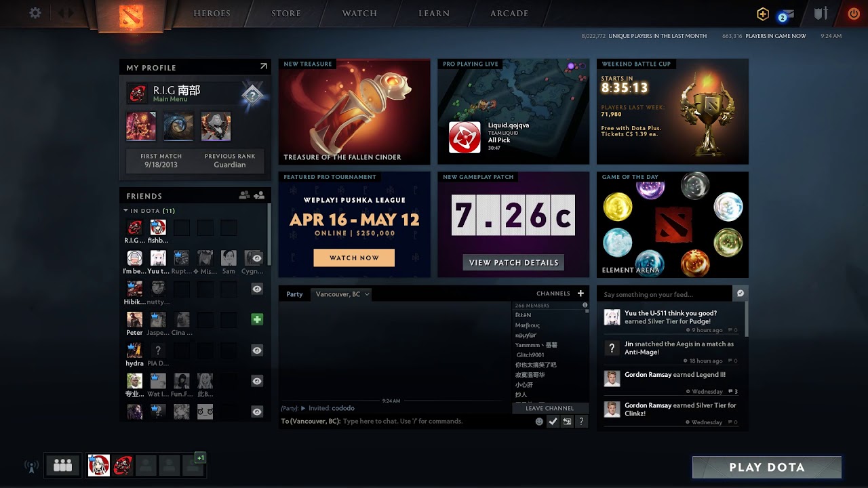The height and width of the screenshot is (488, 868).
Task: Click the channel members info icon
Action: pyautogui.click(x=585, y=306)
